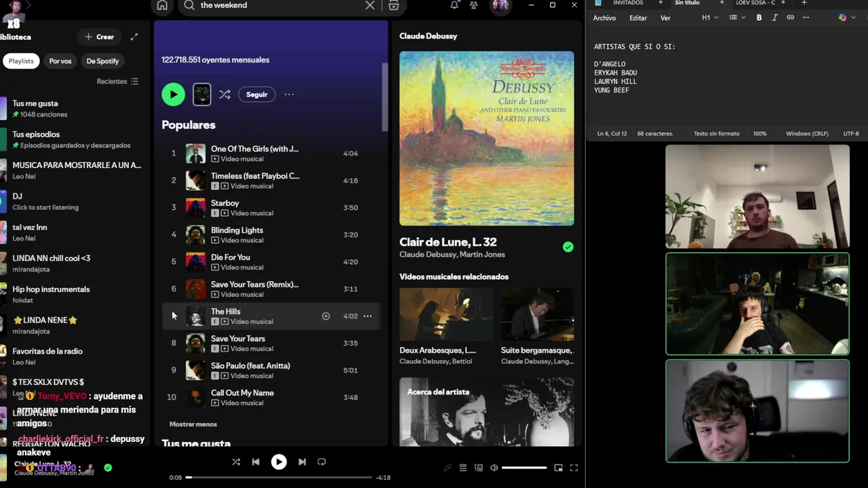The image size is (868, 488).
Task: Play the track Die For You
Action: click(271, 262)
